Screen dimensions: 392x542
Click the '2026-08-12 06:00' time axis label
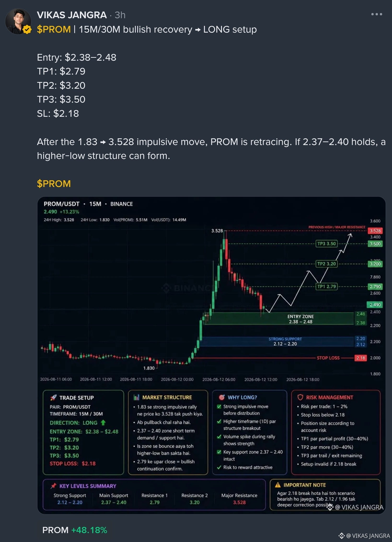(219, 379)
